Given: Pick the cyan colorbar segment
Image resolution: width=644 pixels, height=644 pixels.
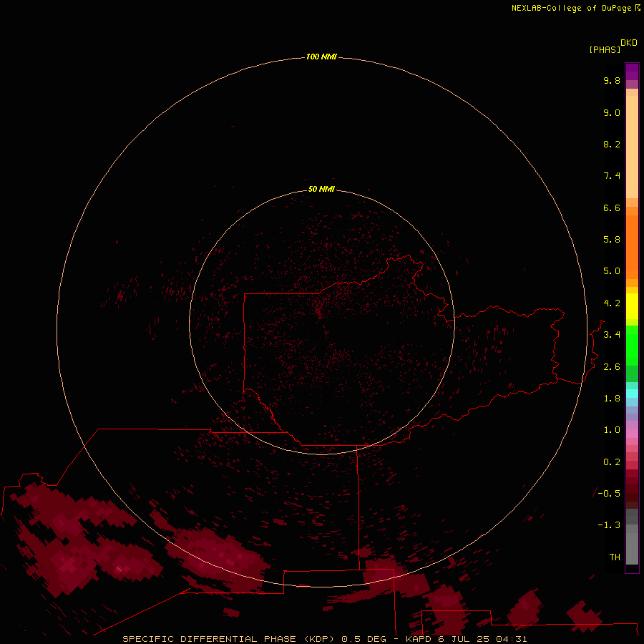Looking at the screenshot, I should pyautogui.click(x=632, y=394).
